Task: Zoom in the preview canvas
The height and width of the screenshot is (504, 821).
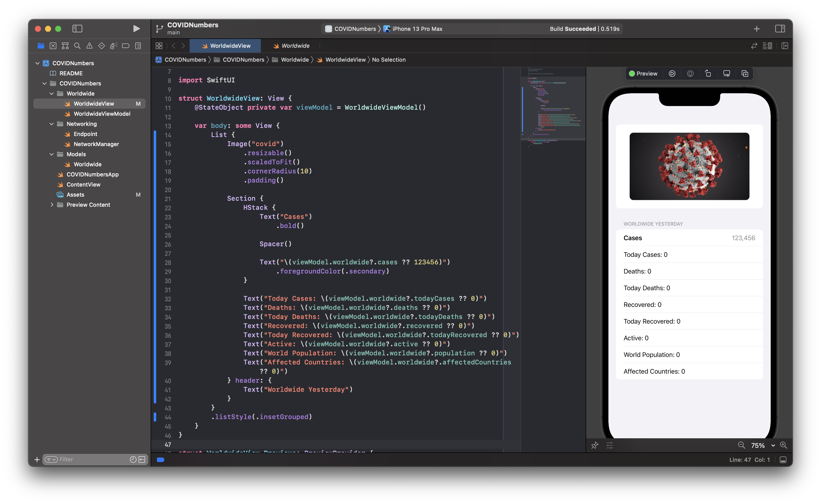Action: click(783, 445)
